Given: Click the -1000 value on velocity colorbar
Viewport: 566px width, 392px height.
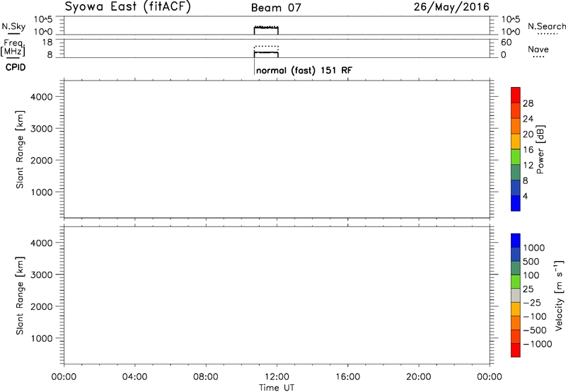Looking at the screenshot, I should pos(537,344).
